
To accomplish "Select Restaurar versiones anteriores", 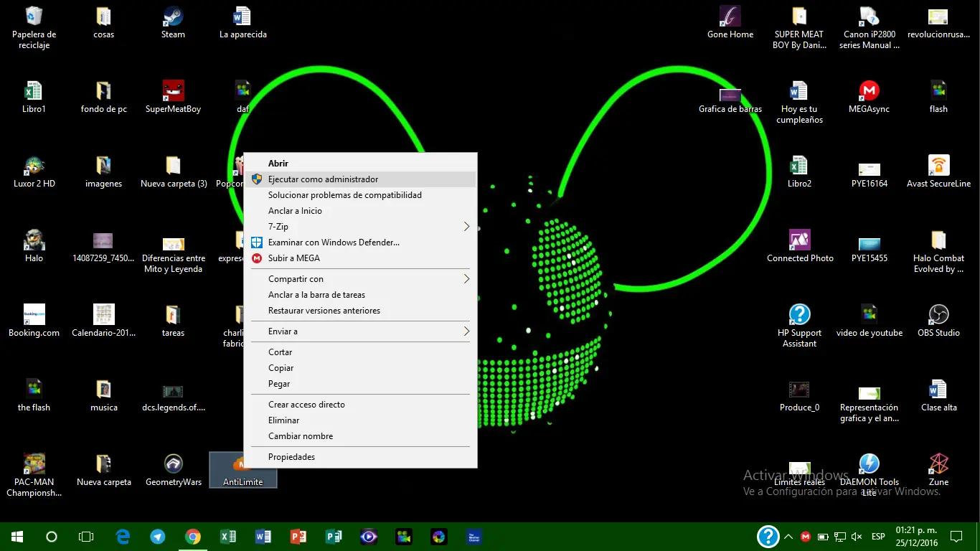I will coord(361,311).
